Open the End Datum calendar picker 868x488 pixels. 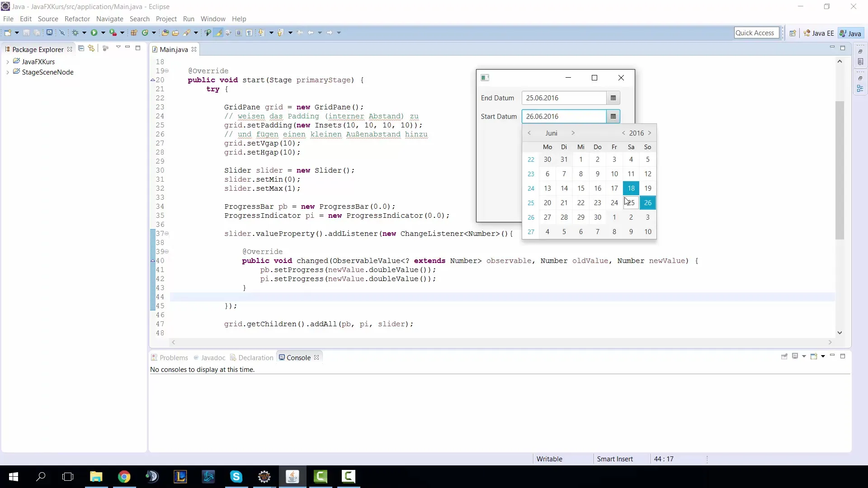click(x=613, y=98)
